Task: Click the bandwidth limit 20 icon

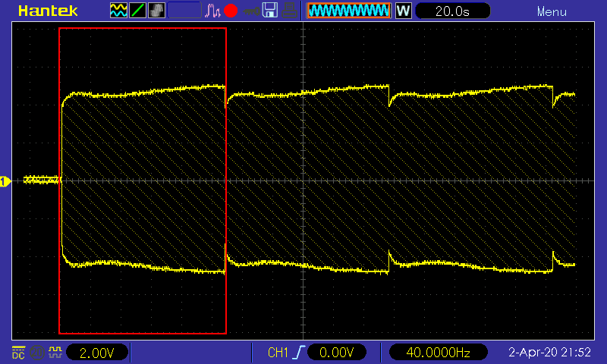Action: [x=36, y=352]
